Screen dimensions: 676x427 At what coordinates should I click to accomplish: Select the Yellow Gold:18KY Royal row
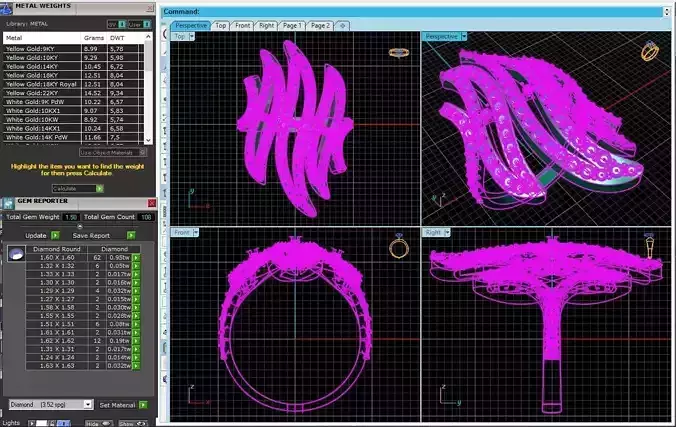[74, 84]
